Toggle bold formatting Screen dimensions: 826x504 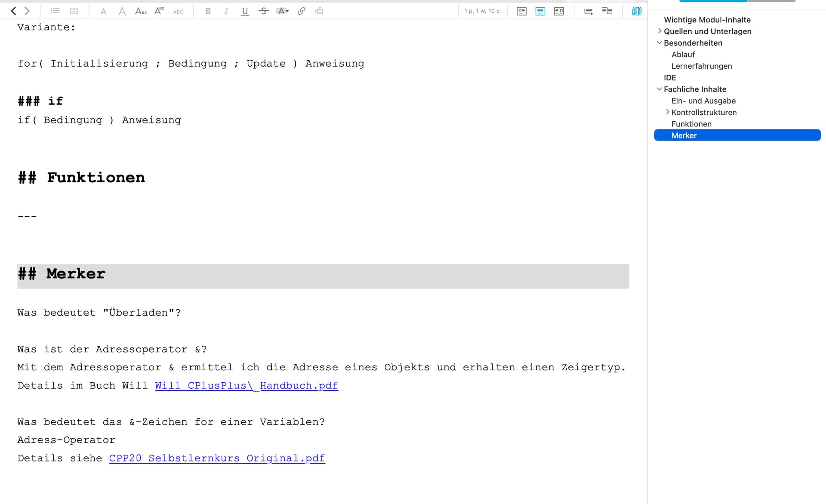click(208, 11)
